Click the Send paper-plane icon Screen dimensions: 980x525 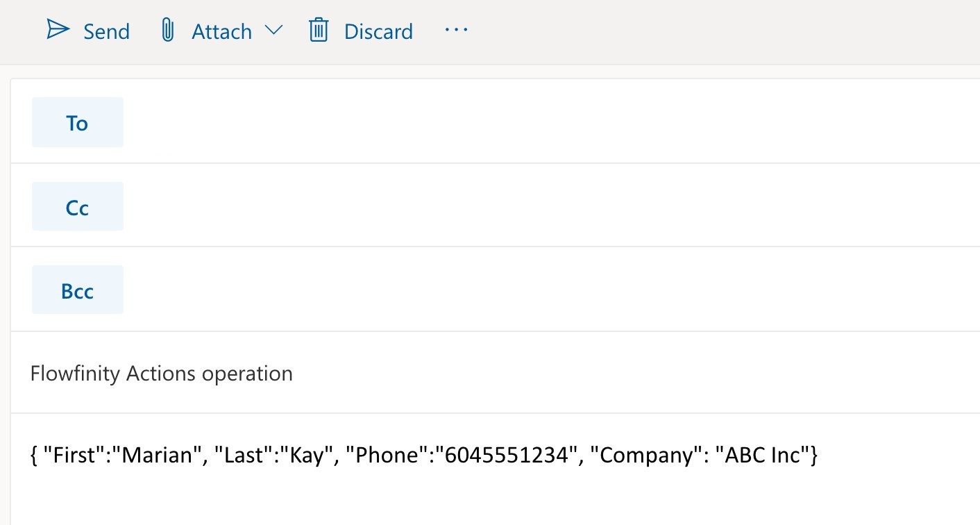pos(58,31)
